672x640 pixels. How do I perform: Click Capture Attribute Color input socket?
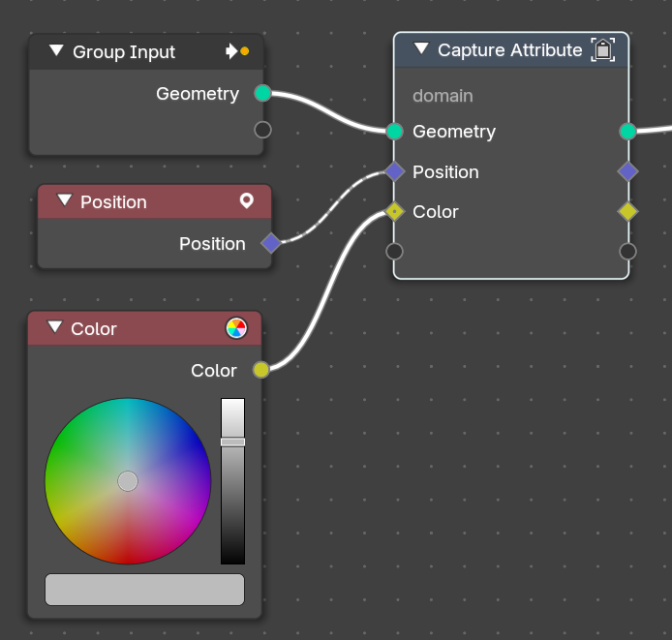394,211
